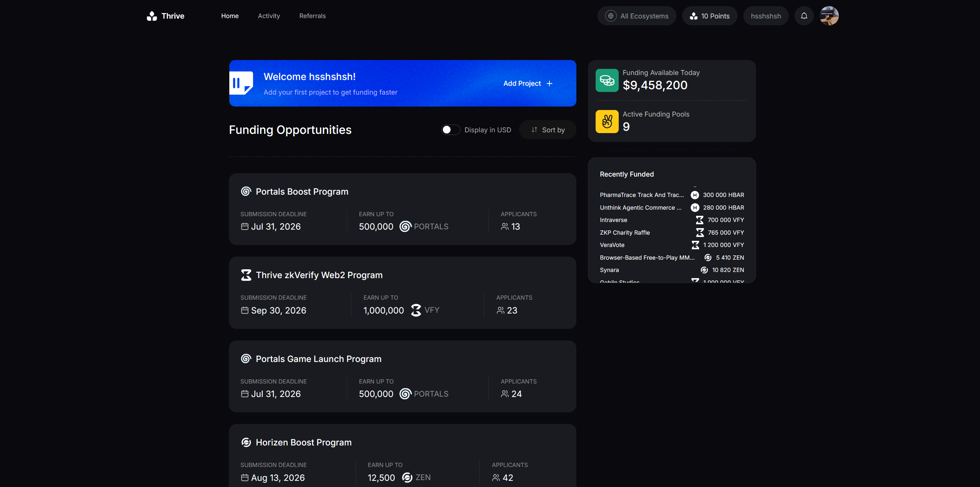Open All Ecosystems selector
Image resolution: width=980 pixels, height=487 pixels.
point(637,16)
